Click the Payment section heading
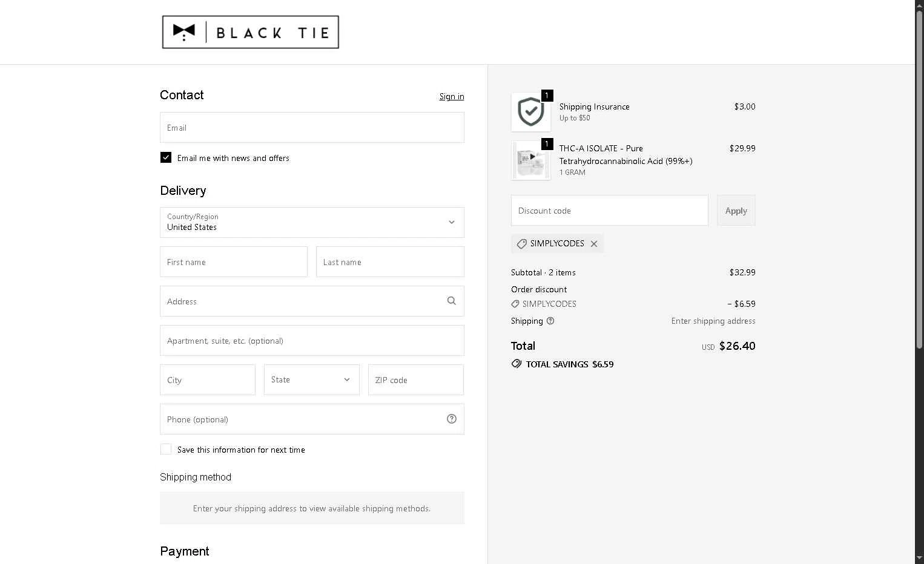Screen dimensions: 924x564 coord(185,551)
